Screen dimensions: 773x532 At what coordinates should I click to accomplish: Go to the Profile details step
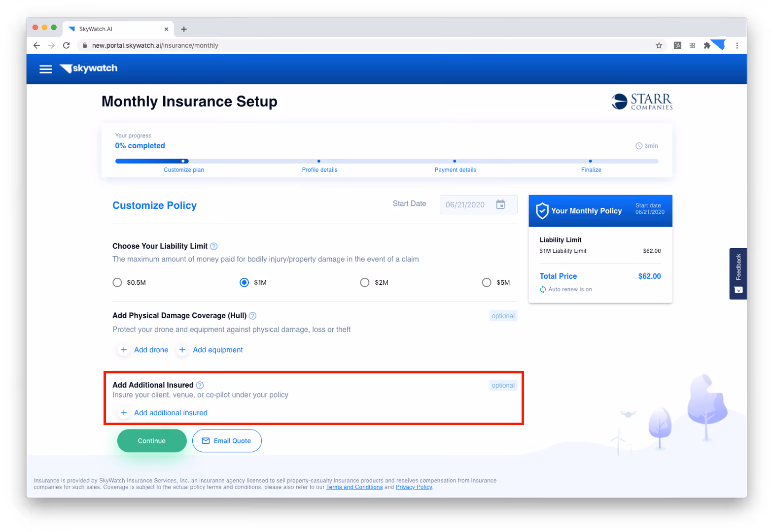(x=319, y=170)
